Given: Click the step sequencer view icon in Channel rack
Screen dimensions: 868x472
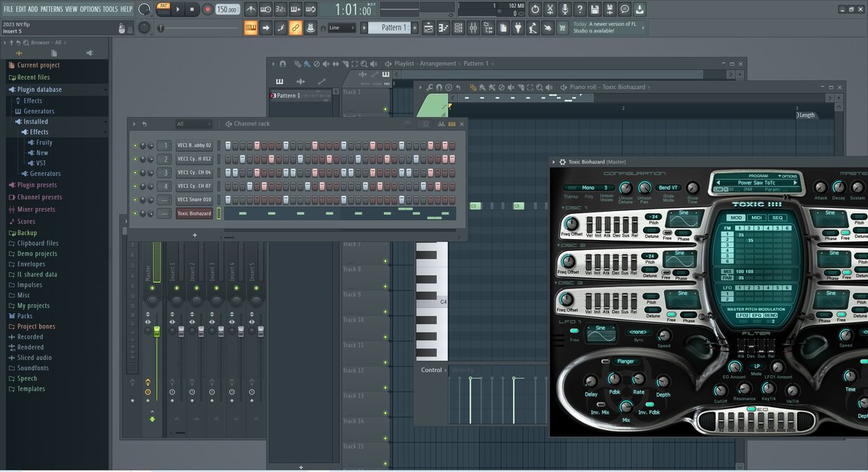Looking at the screenshot, I should coord(452,124).
